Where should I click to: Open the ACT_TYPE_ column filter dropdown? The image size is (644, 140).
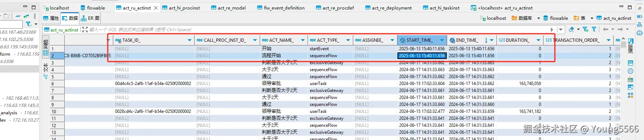(348, 40)
